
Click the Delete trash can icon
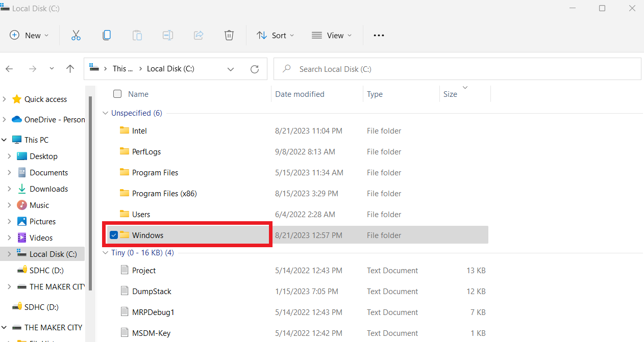[229, 35]
